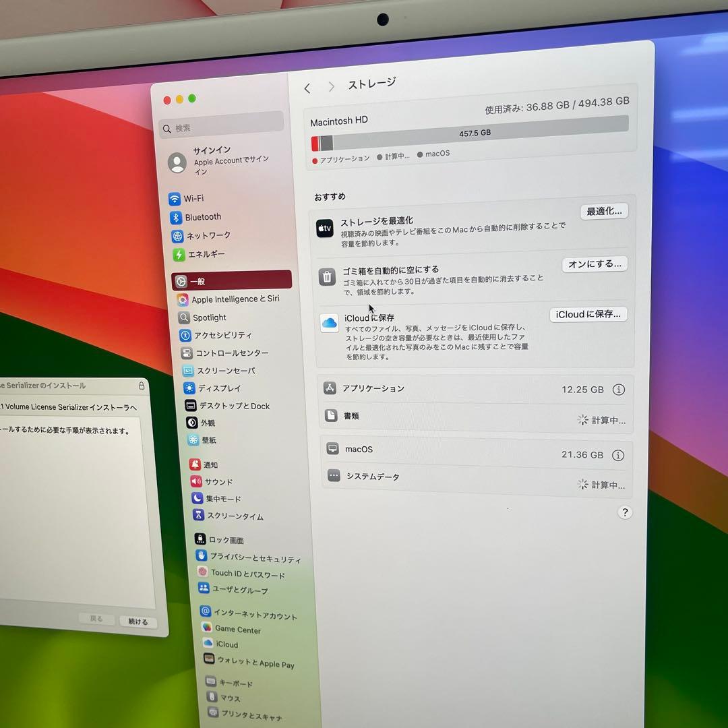Open デスクトップと Dock icon
This screenshot has width=728, height=728.
(191, 406)
